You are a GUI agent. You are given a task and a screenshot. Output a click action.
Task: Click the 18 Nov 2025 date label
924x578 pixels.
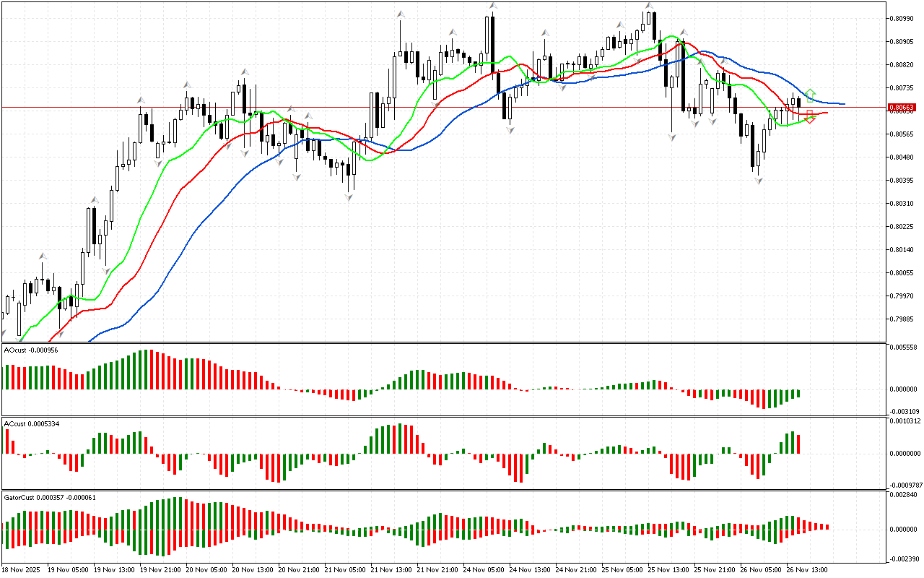click(21, 569)
